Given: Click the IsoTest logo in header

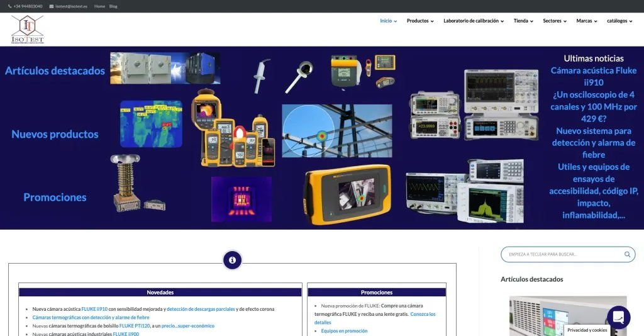Looking at the screenshot, I should [x=28, y=30].
